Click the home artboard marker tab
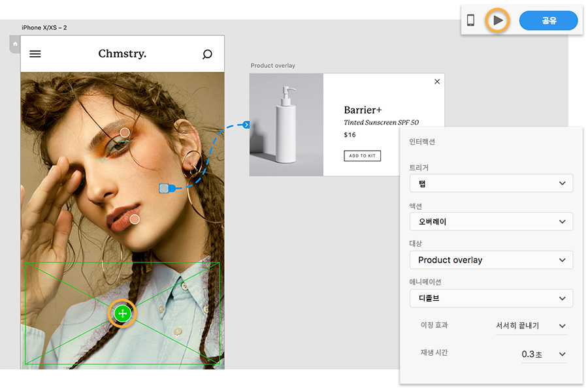 coord(15,44)
